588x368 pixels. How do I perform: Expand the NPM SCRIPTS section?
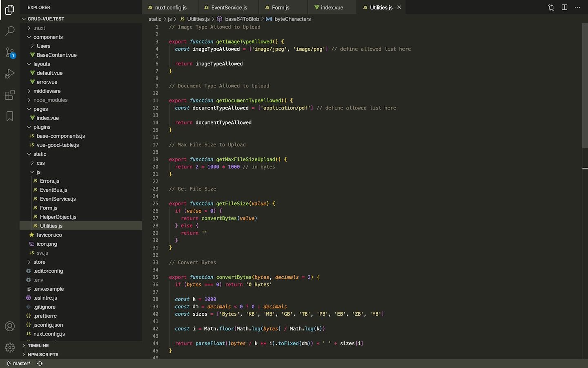(43, 355)
